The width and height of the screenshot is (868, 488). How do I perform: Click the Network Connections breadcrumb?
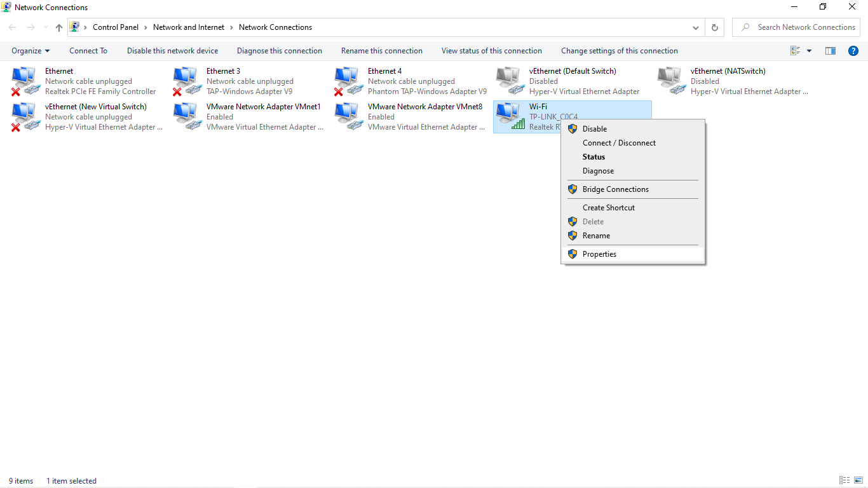click(x=276, y=27)
